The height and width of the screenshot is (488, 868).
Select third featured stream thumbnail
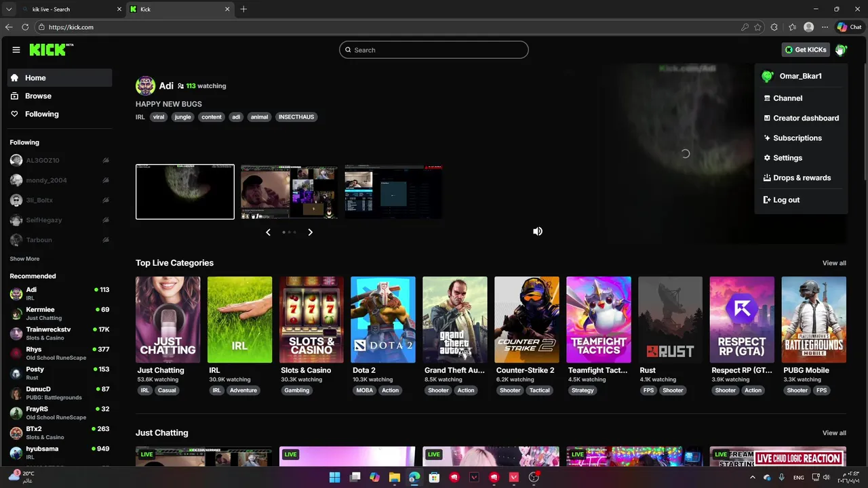tap(393, 192)
